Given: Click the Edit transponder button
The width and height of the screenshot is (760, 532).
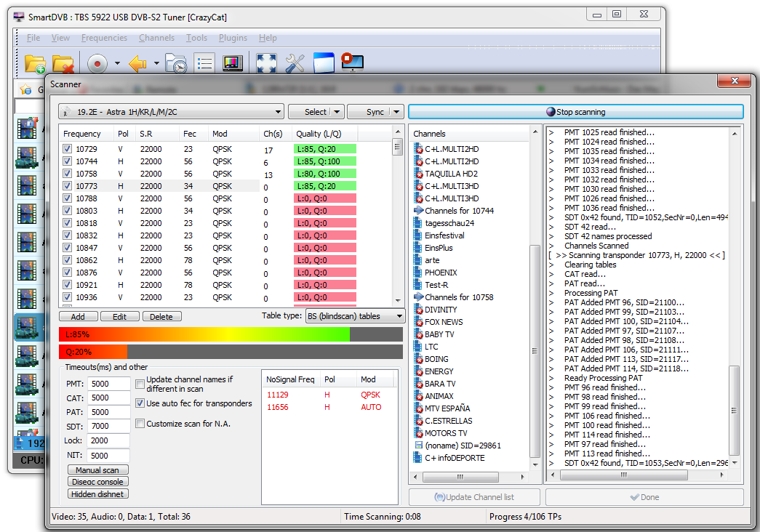Looking at the screenshot, I should pyautogui.click(x=120, y=316).
